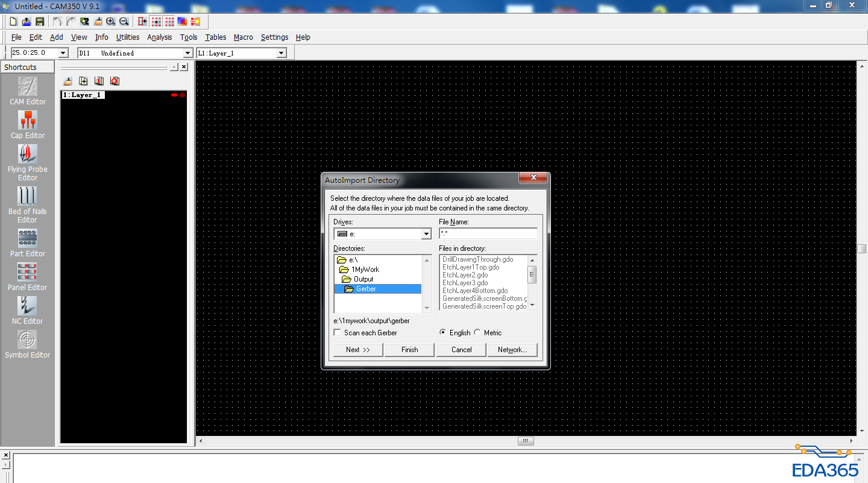Open the 25.0:25.0 grid size dropdown

pyautogui.click(x=63, y=53)
